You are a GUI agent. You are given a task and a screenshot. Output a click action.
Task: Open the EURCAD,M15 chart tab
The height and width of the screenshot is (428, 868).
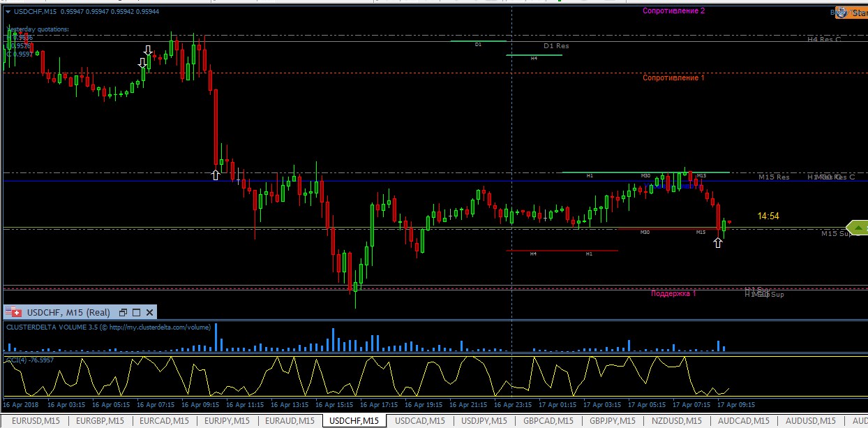click(165, 421)
